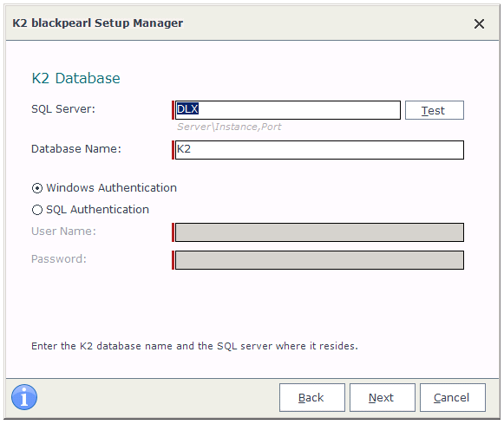Click the Database Name: label

click(x=76, y=149)
